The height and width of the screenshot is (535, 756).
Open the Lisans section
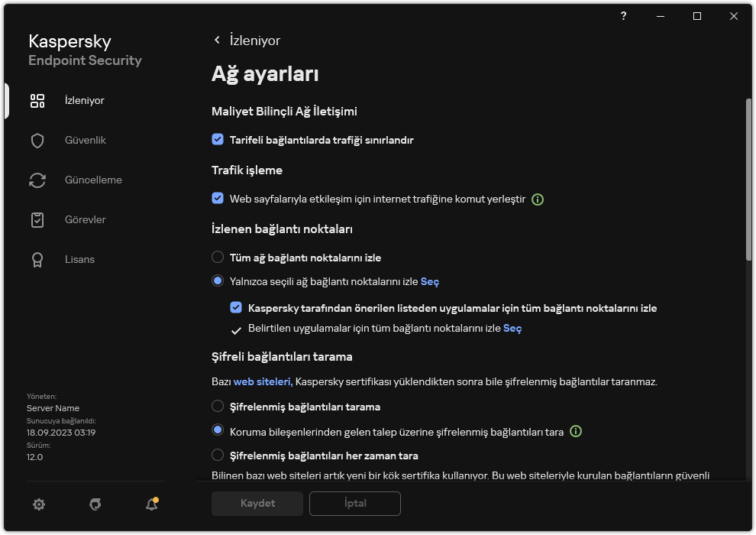coord(79,260)
